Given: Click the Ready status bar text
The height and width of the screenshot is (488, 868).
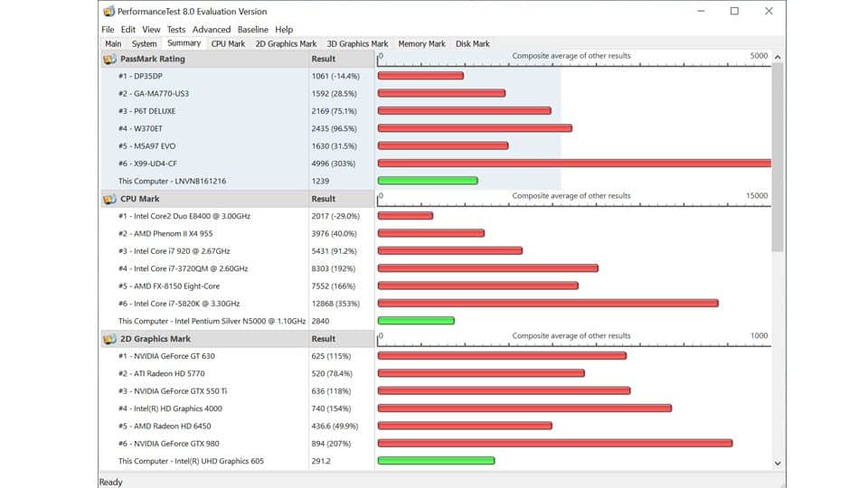Looking at the screenshot, I should (x=110, y=482).
